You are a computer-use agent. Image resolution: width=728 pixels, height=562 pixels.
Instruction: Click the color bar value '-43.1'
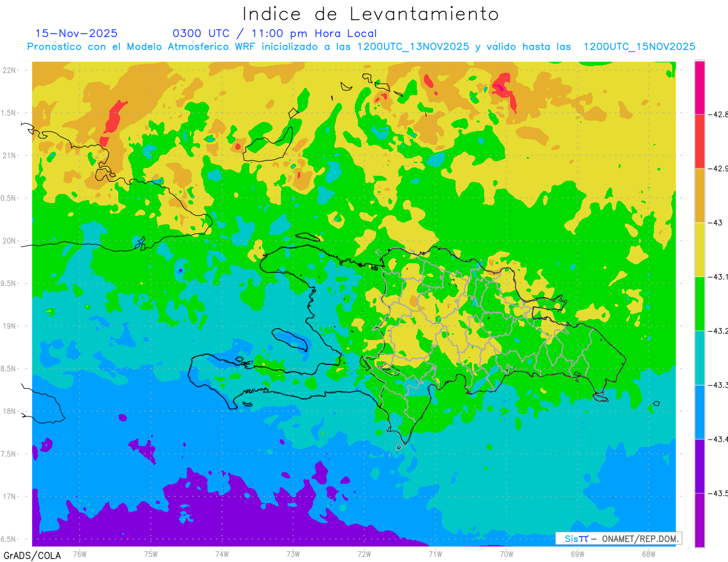[717, 277]
